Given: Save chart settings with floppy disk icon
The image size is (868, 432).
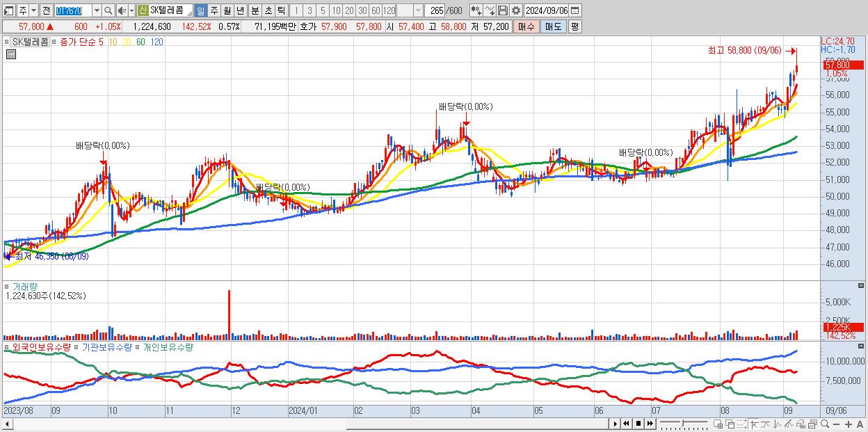Looking at the screenshot, I should pos(503,11).
